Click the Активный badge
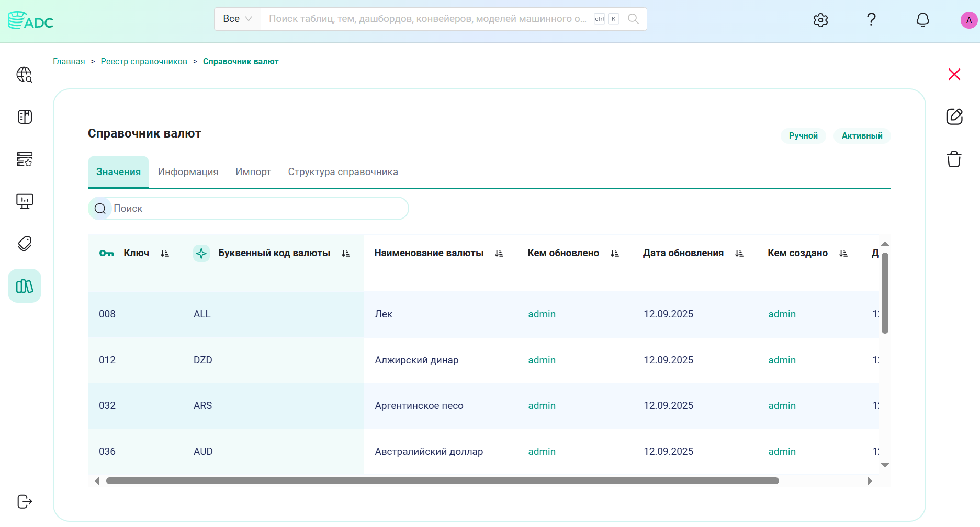 [862, 136]
